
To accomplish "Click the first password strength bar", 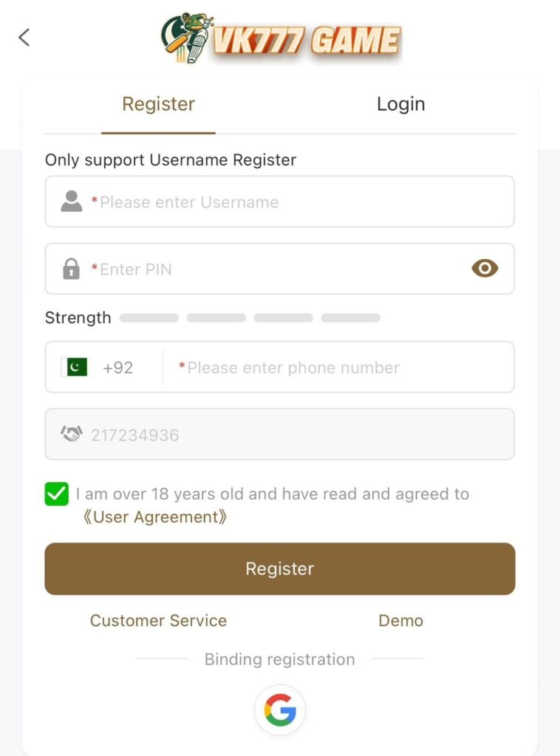I will click(x=149, y=318).
